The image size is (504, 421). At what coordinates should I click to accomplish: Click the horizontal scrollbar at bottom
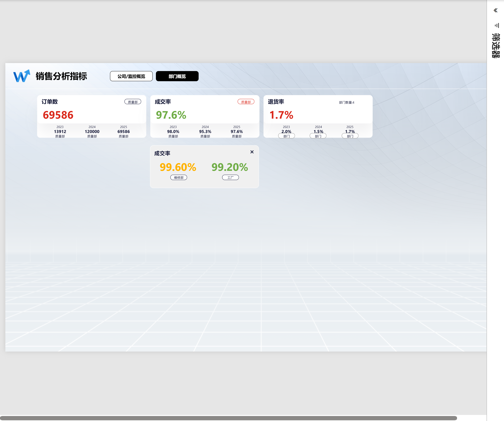pyautogui.click(x=229, y=418)
